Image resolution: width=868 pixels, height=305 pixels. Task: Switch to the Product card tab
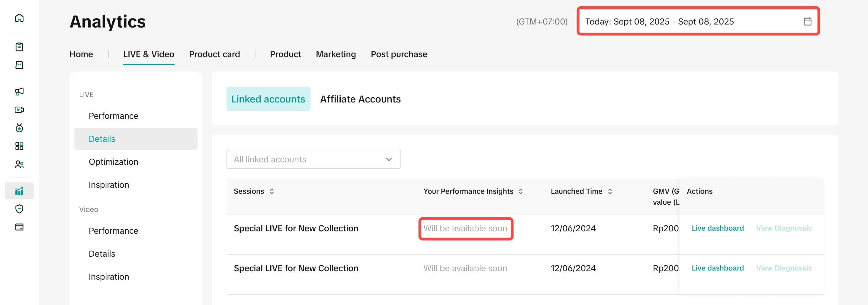click(x=214, y=54)
